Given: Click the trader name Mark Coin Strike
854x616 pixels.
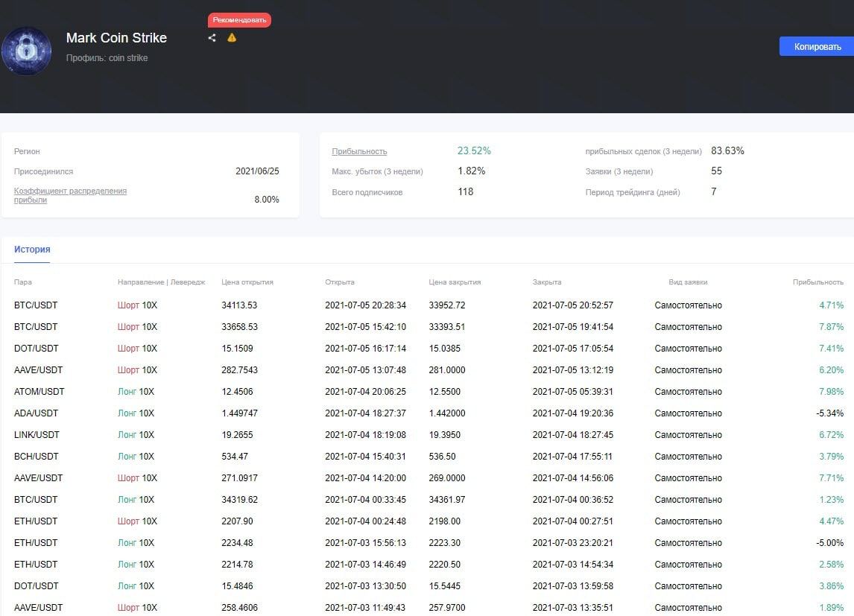Looking at the screenshot, I should pyautogui.click(x=116, y=37).
